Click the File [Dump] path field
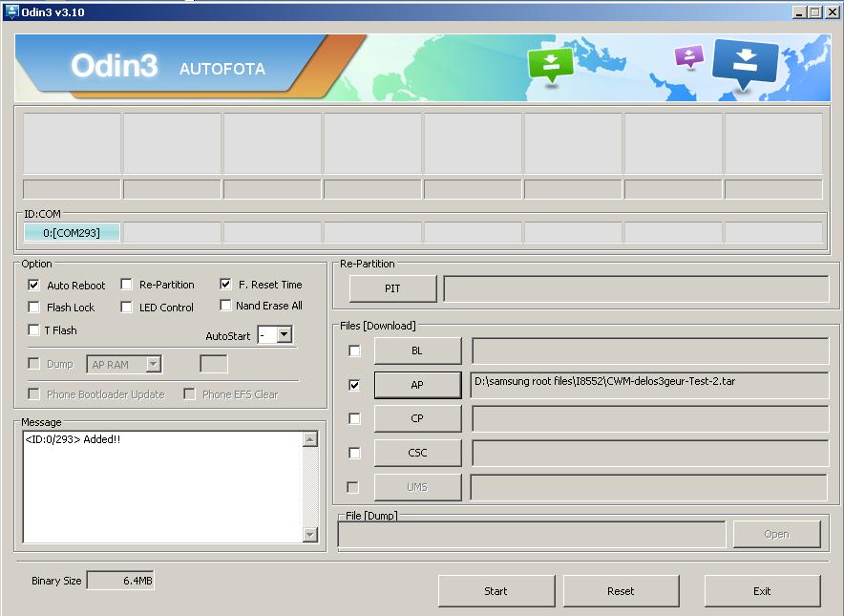This screenshot has height=616, width=844. point(532,534)
